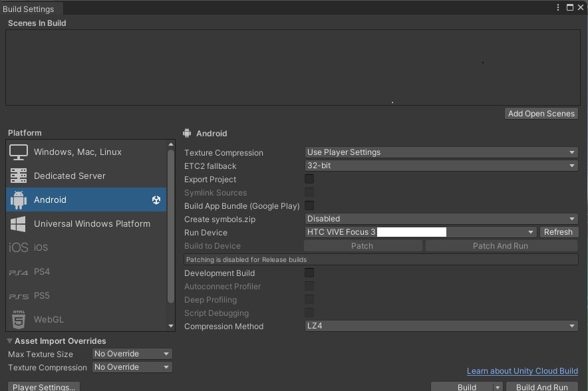The width and height of the screenshot is (588, 391).
Task: Click the Android robot icon in platform list
Action: pyautogui.click(x=19, y=199)
